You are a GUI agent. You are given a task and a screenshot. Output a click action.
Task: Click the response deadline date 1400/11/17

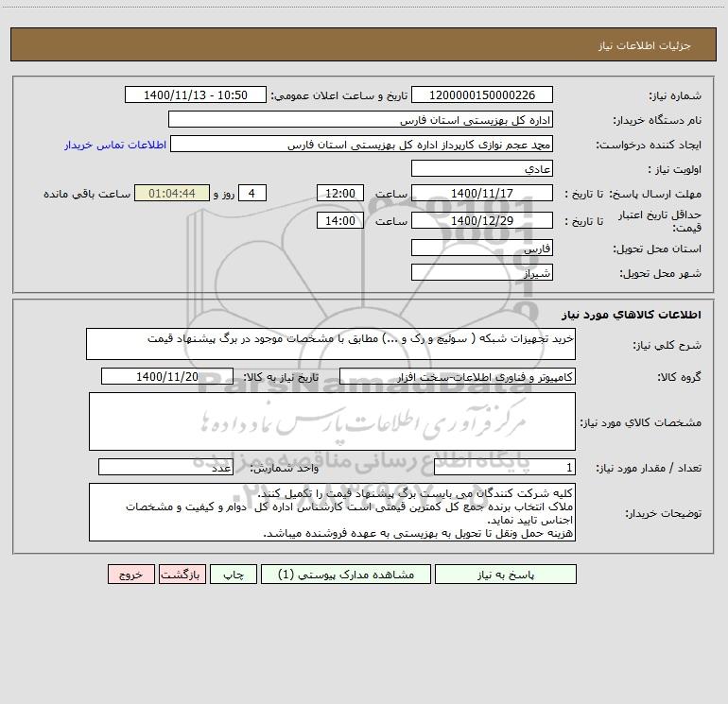tap(482, 193)
